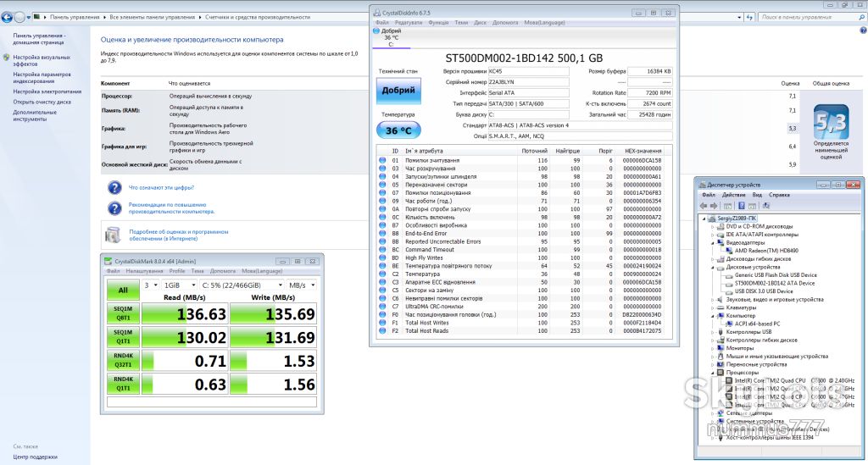The width and height of the screenshot is (868, 465).
Task: Click the search magnifier in Control Panel search box
Action: click(x=862, y=17)
